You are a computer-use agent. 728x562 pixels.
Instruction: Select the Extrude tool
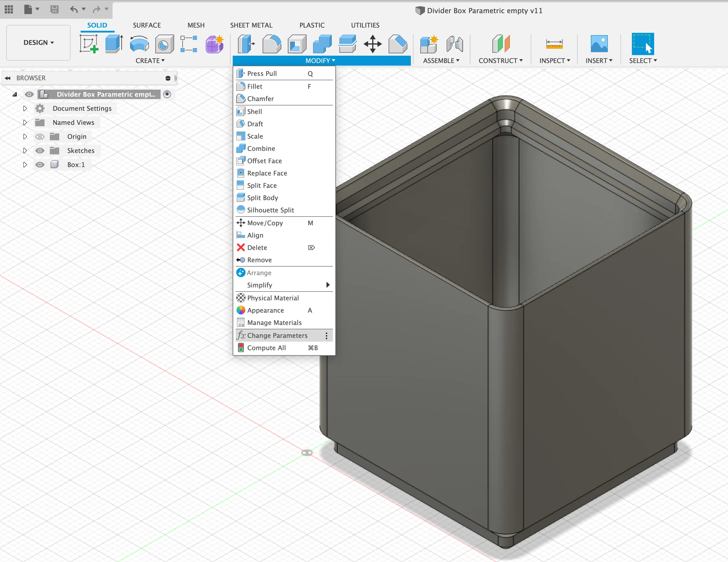click(114, 44)
